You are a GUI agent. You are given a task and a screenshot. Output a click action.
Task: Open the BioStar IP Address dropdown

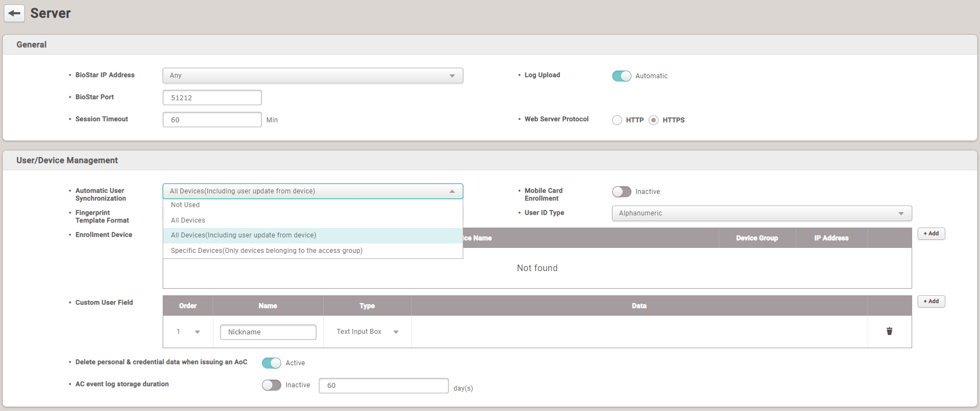pyautogui.click(x=312, y=75)
